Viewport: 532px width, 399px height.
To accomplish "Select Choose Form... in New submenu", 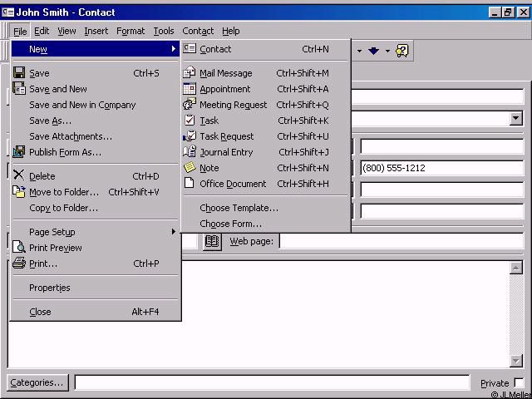I will [266, 224].
